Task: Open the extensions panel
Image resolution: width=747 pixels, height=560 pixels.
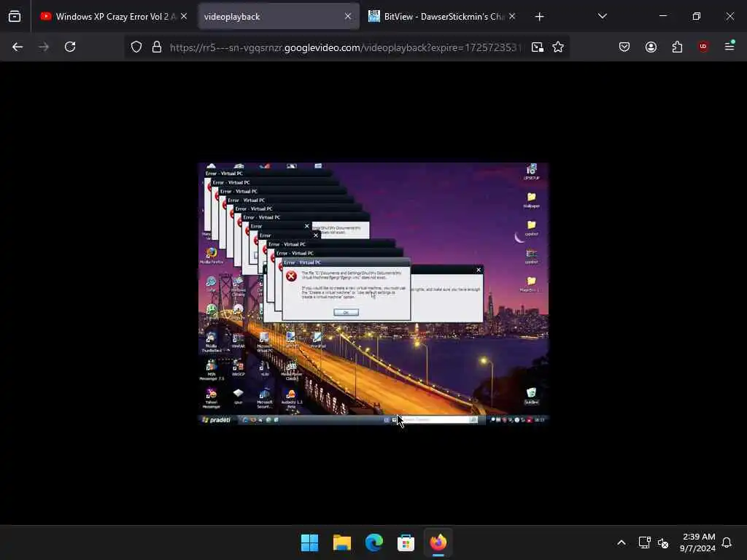Action: click(x=677, y=47)
